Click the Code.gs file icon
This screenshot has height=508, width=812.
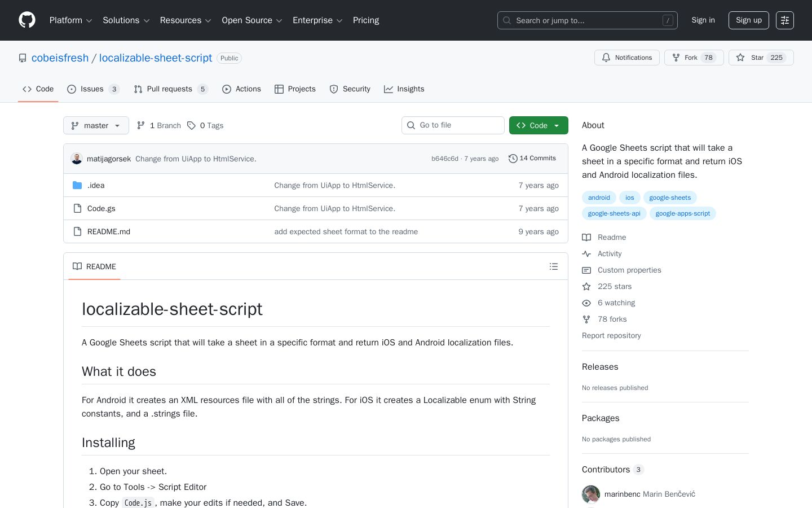(x=77, y=208)
